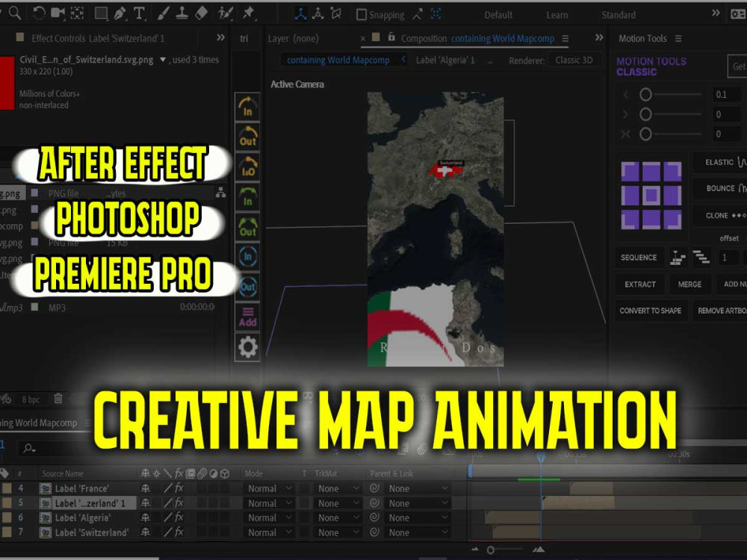
Task: Select the Pan Behind anchor point tool
Action: pyautogui.click(x=77, y=13)
